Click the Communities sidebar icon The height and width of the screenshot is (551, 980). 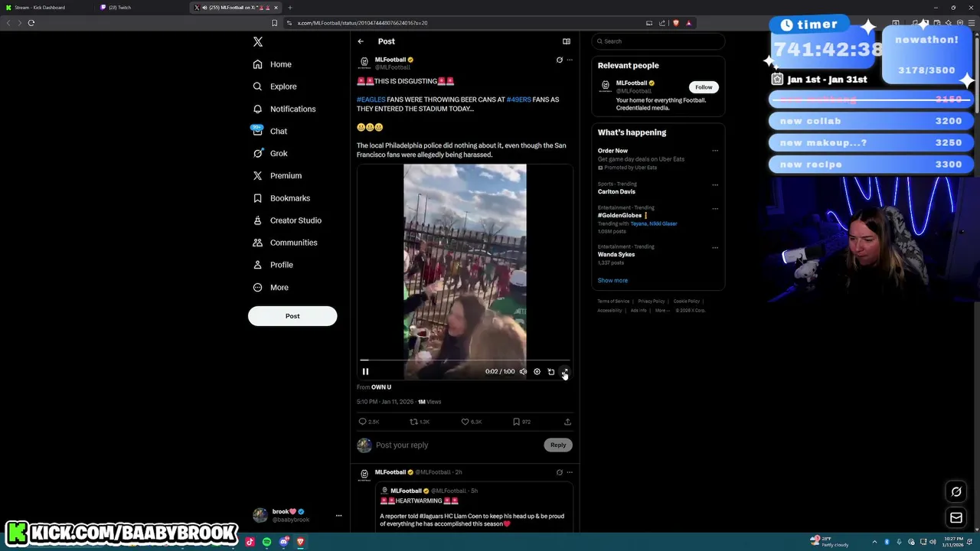(x=258, y=243)
